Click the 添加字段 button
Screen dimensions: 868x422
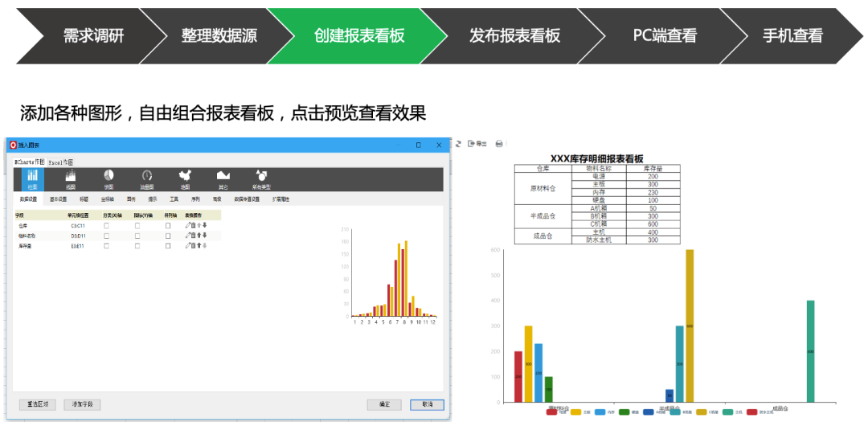coord(82,404)
